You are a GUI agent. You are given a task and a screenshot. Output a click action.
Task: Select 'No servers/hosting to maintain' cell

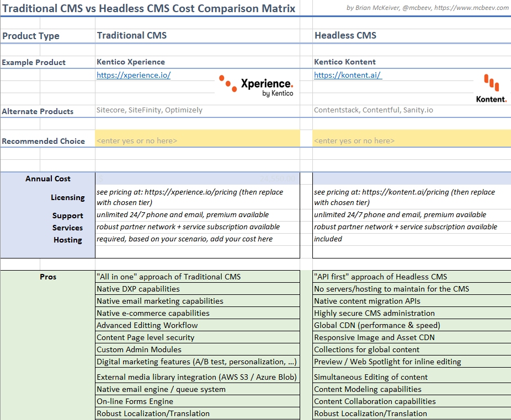click(x=412, y=289)
